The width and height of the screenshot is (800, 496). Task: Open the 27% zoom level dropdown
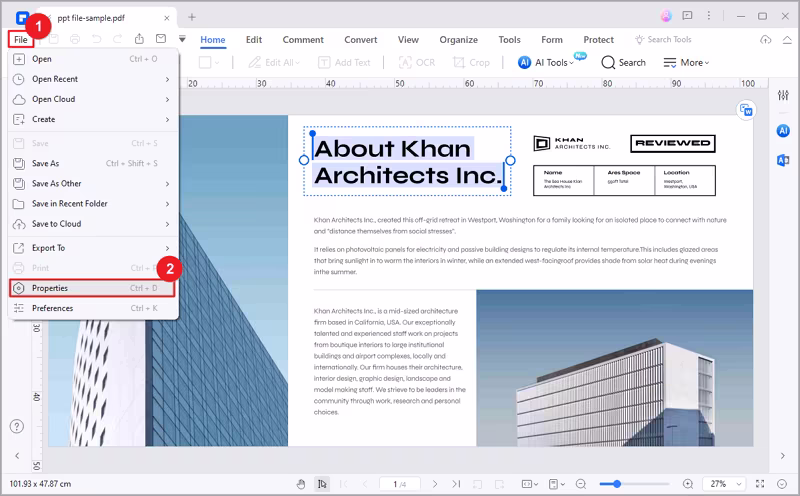pyautogui.click(x=726, y=484)
